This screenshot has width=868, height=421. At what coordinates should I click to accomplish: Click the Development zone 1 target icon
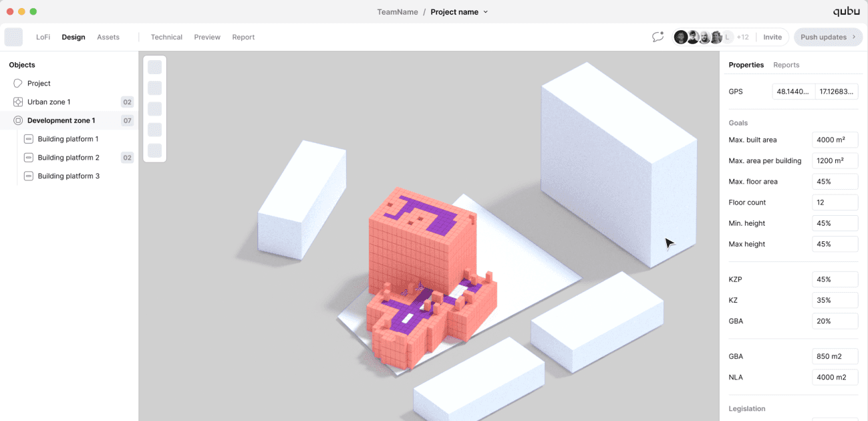pos(16,120)
